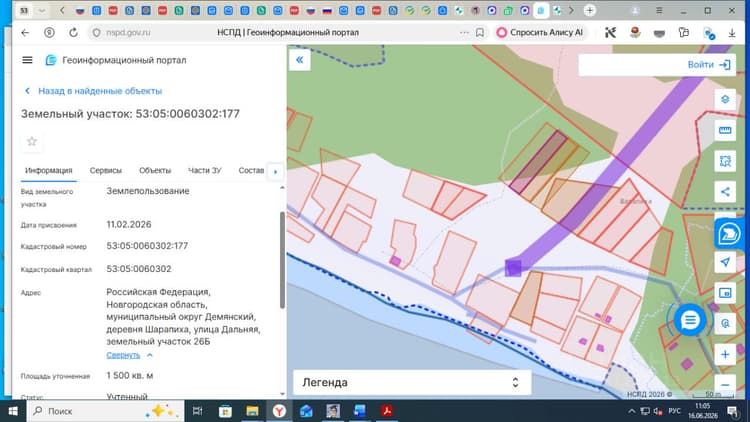This screenshot has height=422, width=750.
Task: Open the hamburger menu next to Геоинформационный портал
Action: [x=27, y=60]
